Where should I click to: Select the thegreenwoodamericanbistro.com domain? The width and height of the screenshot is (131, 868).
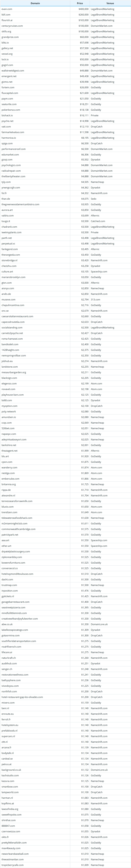click(x=20, y=204)
